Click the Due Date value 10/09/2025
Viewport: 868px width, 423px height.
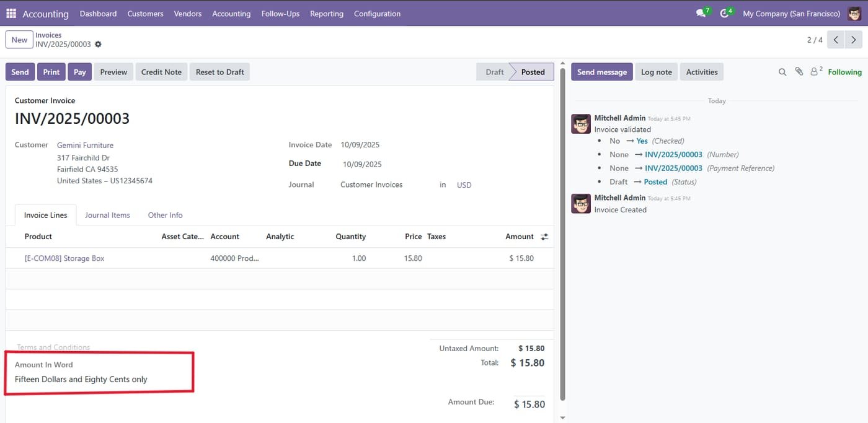(x=362, y=164)
